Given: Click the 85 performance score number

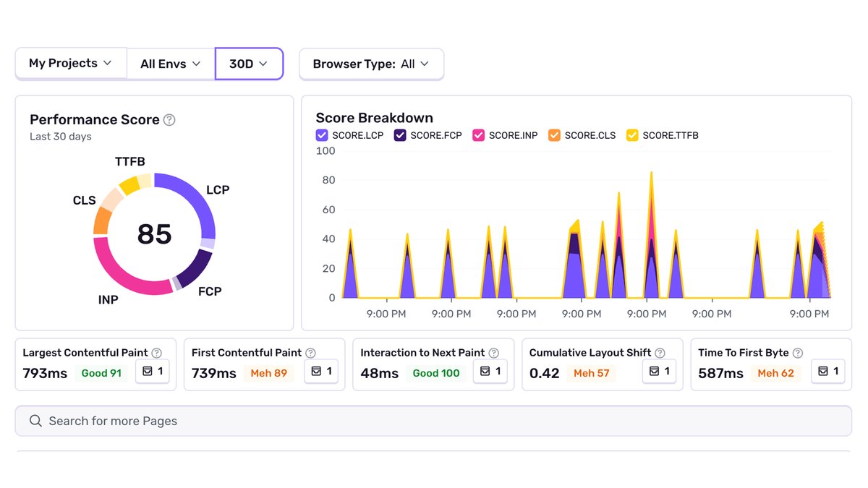Looking at the screenshot, I should tap(154, 234).
